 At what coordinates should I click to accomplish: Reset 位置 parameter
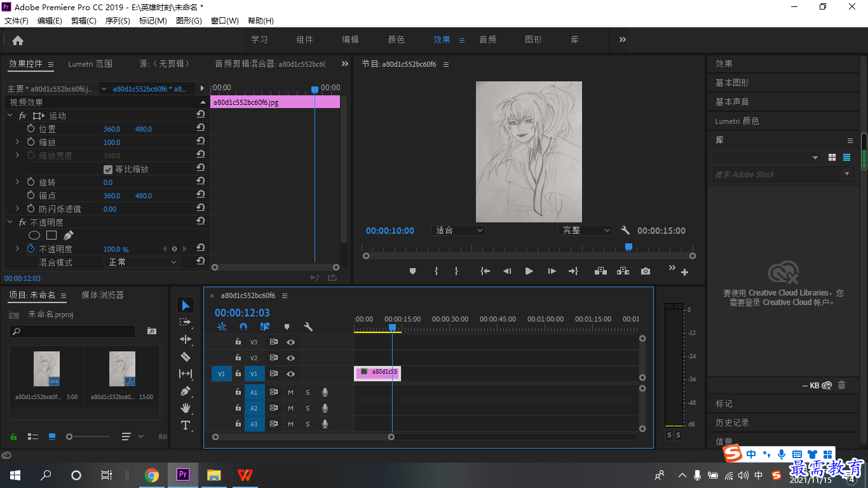tap(201, 128)
